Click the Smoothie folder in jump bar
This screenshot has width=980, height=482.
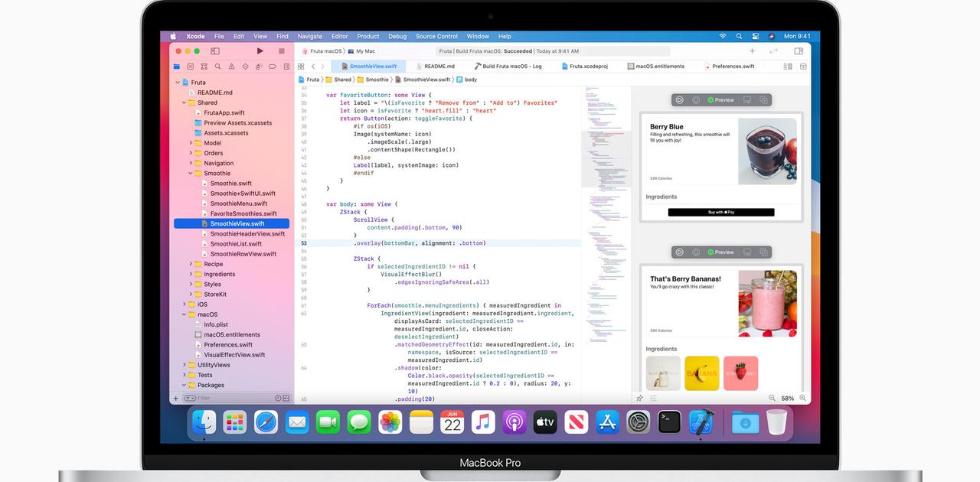pos(373,80)
